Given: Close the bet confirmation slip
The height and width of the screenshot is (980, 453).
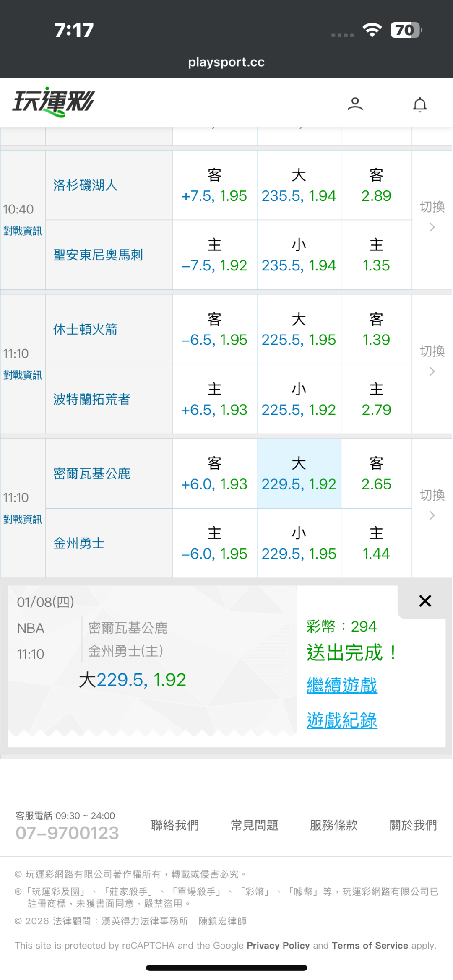Looking at the screenshot, I should (425, 601).
